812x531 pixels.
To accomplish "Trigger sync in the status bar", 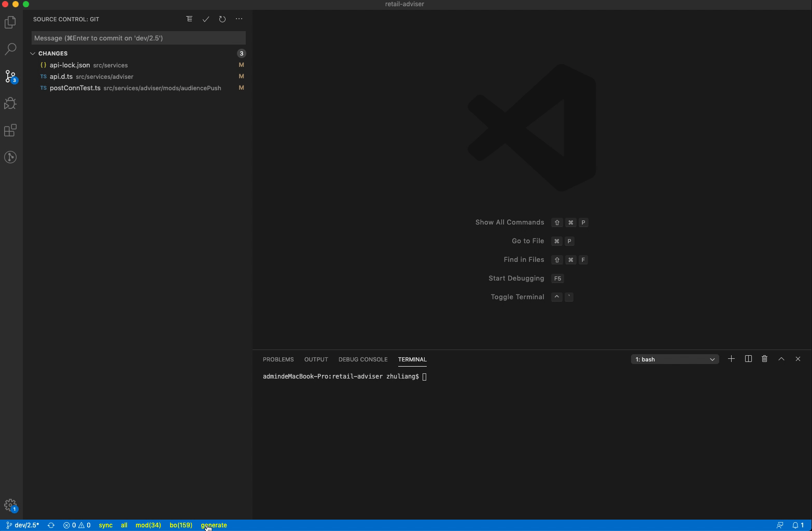I will [x=105, y=525].
